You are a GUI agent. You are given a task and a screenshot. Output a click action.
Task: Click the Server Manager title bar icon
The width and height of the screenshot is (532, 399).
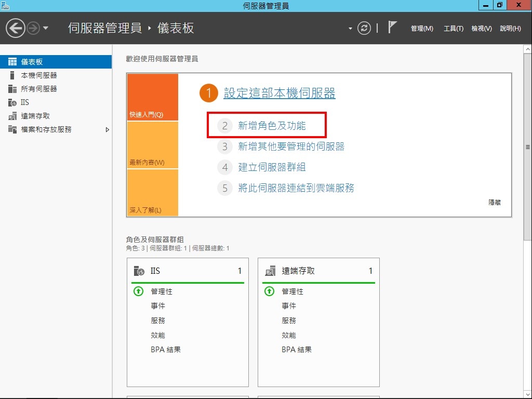click(x=5, y=5)
